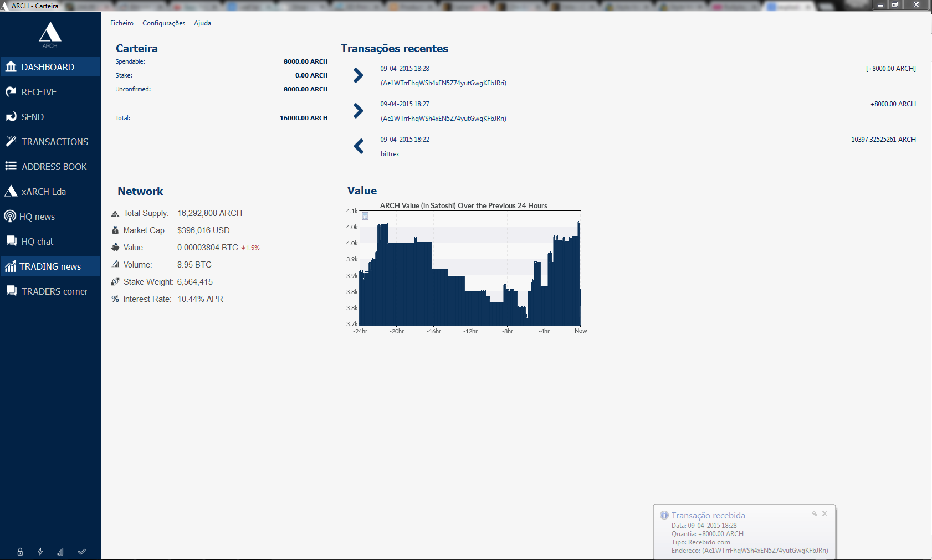
Task: Click the [+8000.00 ARCH] unconfirmed amount
Action: click(891, 69)
